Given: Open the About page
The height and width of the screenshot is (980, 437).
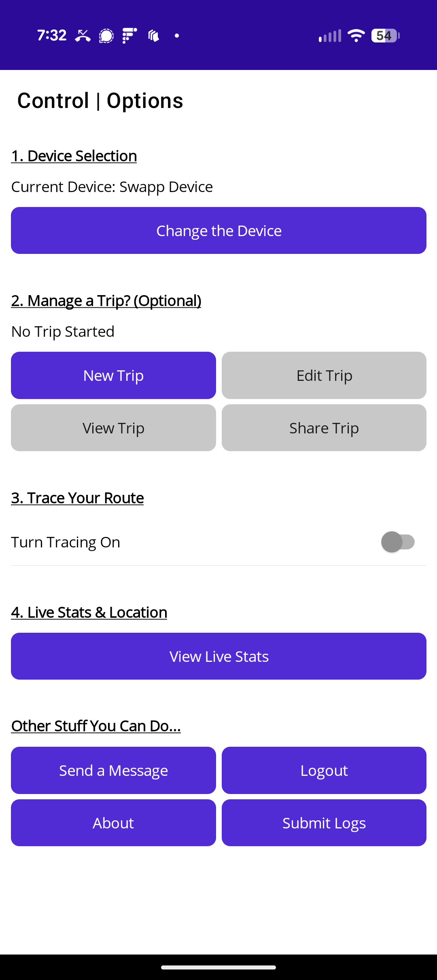Looking at the screenshot, I should click(x=113, y=823).
